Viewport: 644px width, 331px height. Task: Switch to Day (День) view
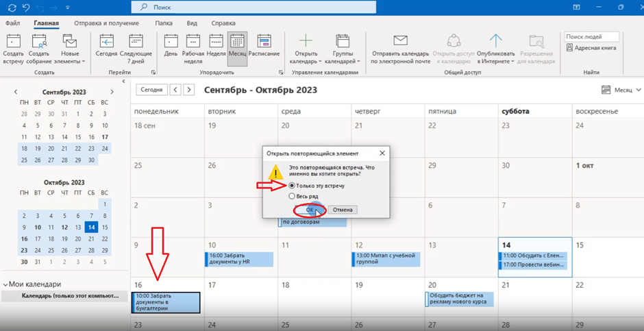pos(171,48)
